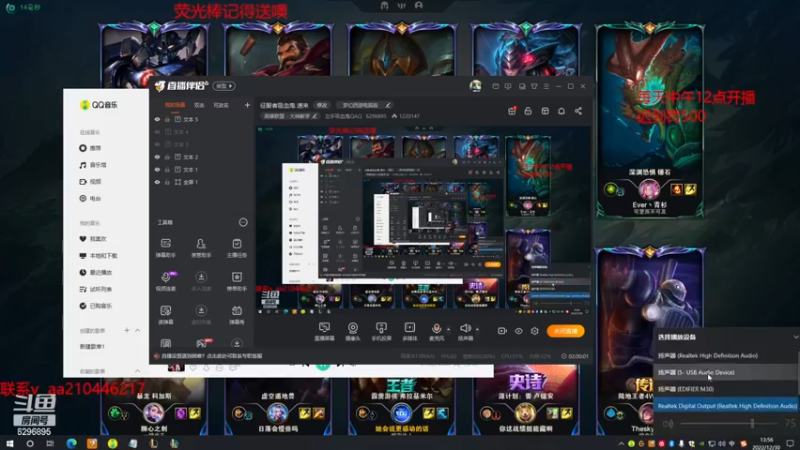Select 扬声器 (EDIFIER M30) device
This screenshot has width=800, height=450.
click(x=726, y=389)
